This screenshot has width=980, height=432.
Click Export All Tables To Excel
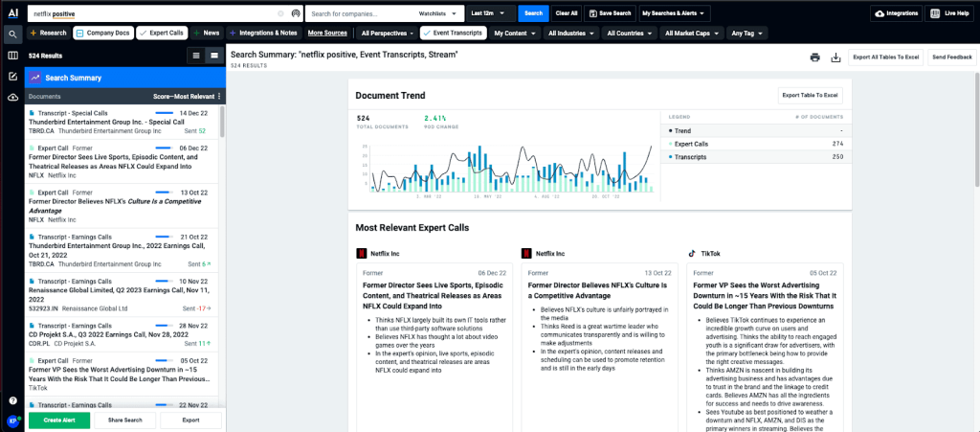point(885,57)
